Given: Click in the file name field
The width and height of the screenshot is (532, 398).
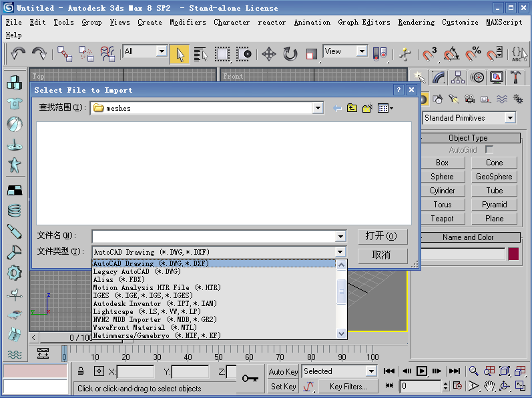Looking at the screenshot, I should (x=214, y=236).
